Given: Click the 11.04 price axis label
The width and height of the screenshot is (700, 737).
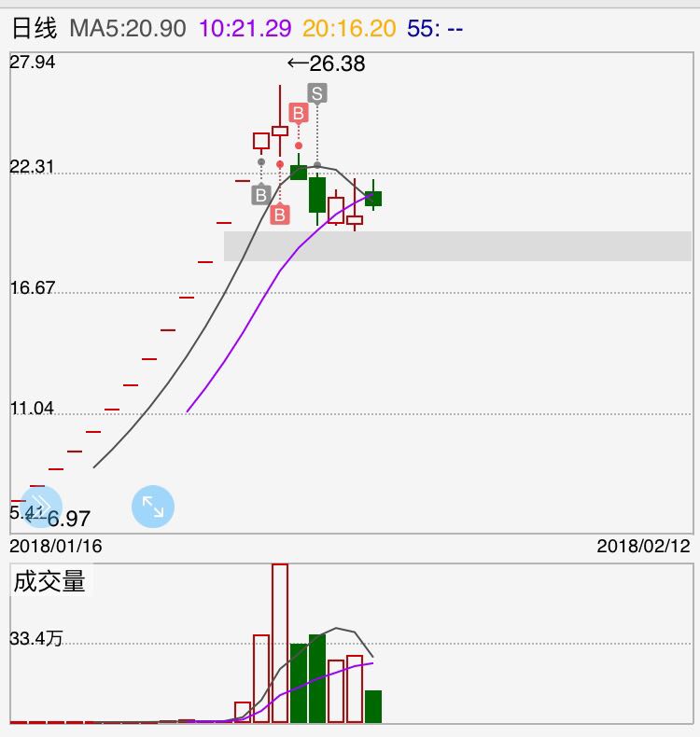Looking at the screenshot, I should coord(32,408).
